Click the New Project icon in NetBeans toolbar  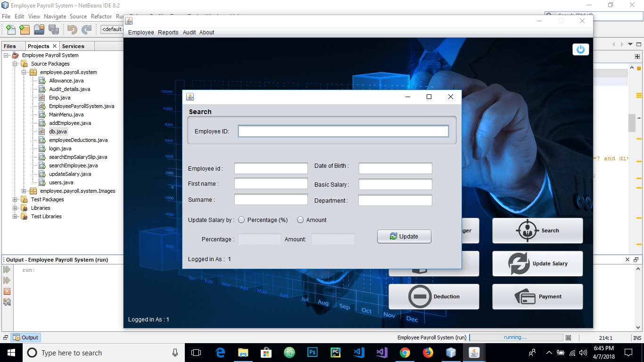[24, 29]
